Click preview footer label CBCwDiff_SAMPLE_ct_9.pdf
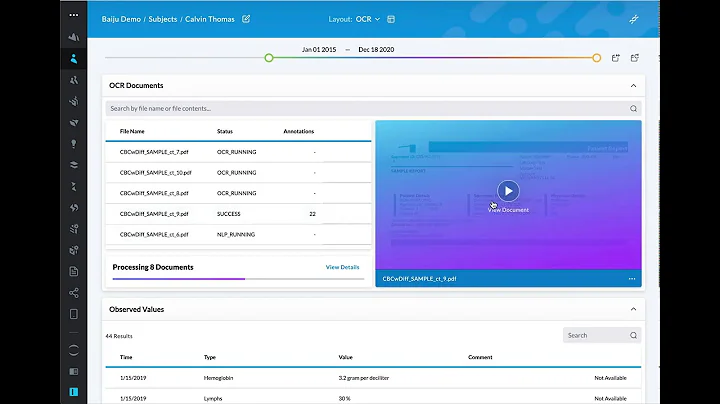720x404 pixels. coord(419,279)
